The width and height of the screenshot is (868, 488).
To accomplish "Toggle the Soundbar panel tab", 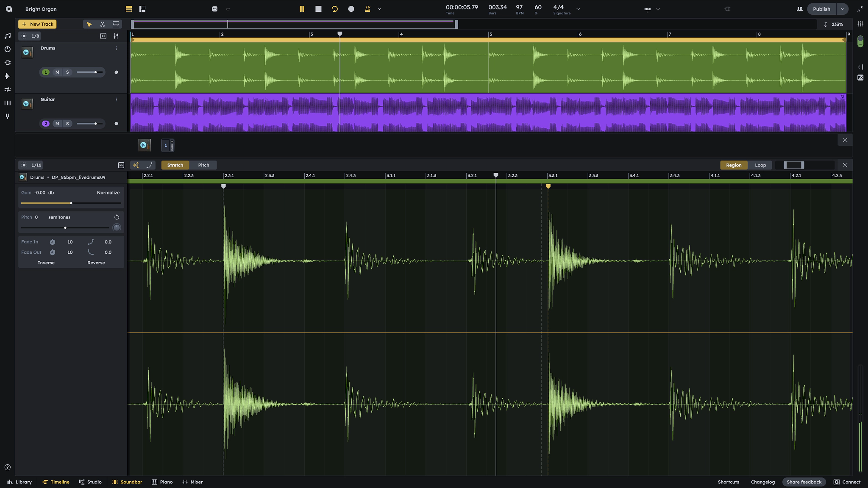I will [127, 482].
